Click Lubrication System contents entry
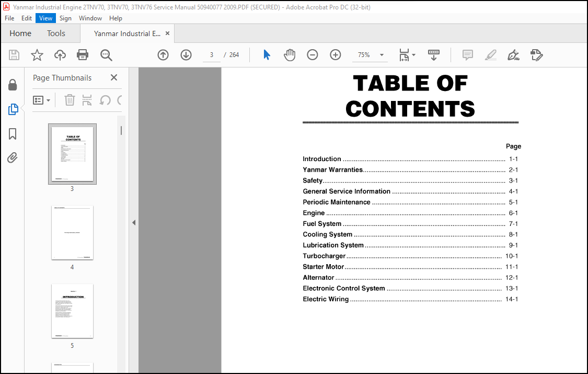This screenshot has height=374, width=588. point(410,245)
